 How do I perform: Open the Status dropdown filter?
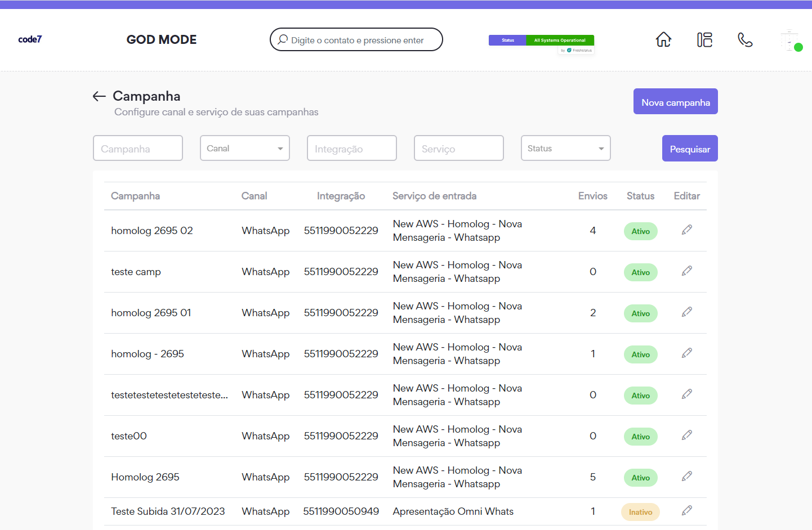click(x=566, y=148)
